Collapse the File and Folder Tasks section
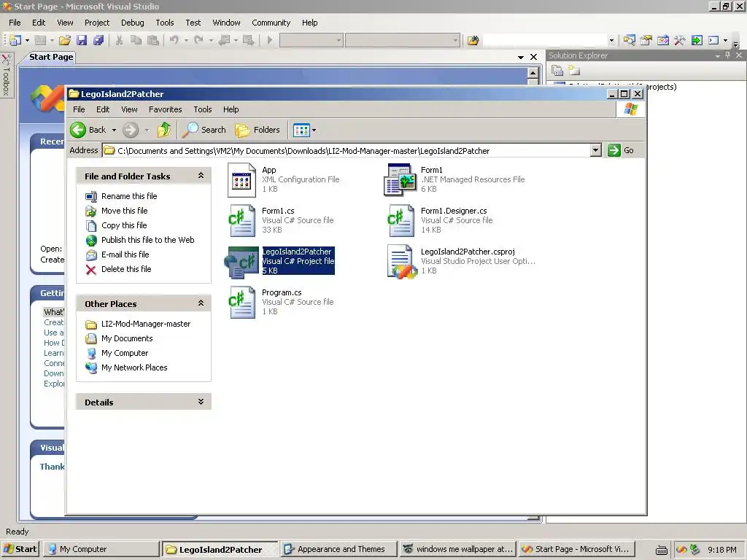Screen dimensions: 747x560 tap(201, 176)
